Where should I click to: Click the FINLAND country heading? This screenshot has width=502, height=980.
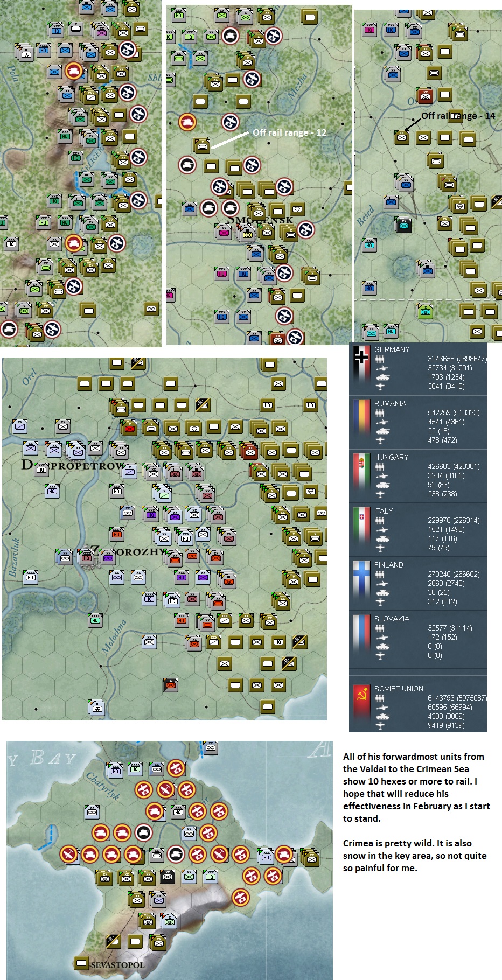[388, 565]
